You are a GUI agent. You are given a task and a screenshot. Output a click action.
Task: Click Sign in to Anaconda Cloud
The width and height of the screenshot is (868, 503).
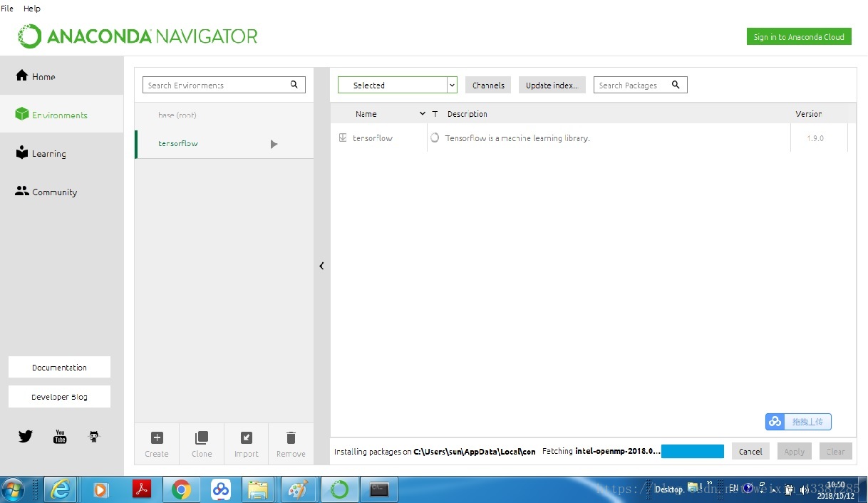[x=799, y=37]
